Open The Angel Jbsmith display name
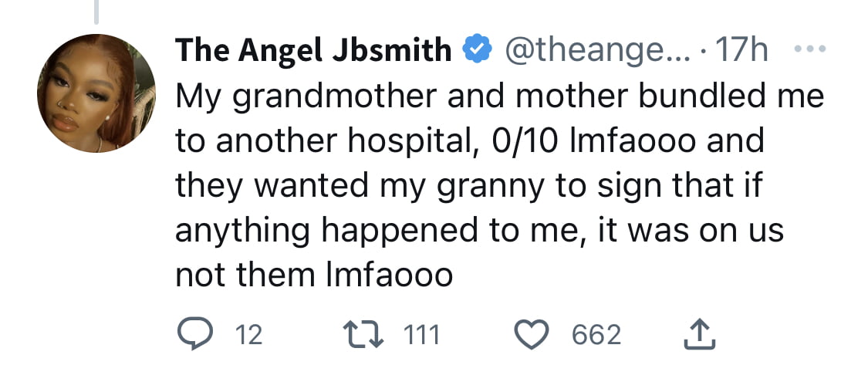868x382 pixels. point(313,51)
